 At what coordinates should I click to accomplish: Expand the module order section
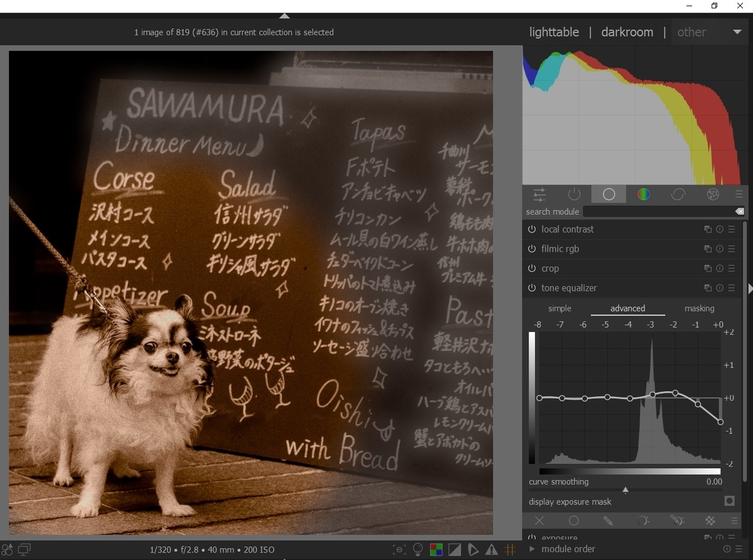[x=533, y=549]
